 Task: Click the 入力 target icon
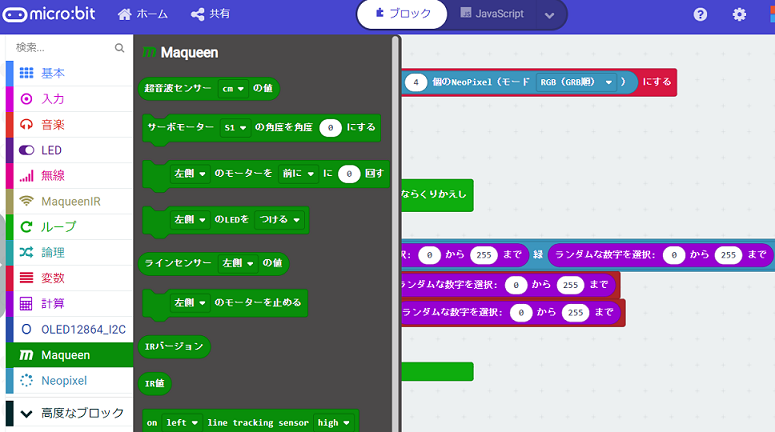click(x=26, y=99)
